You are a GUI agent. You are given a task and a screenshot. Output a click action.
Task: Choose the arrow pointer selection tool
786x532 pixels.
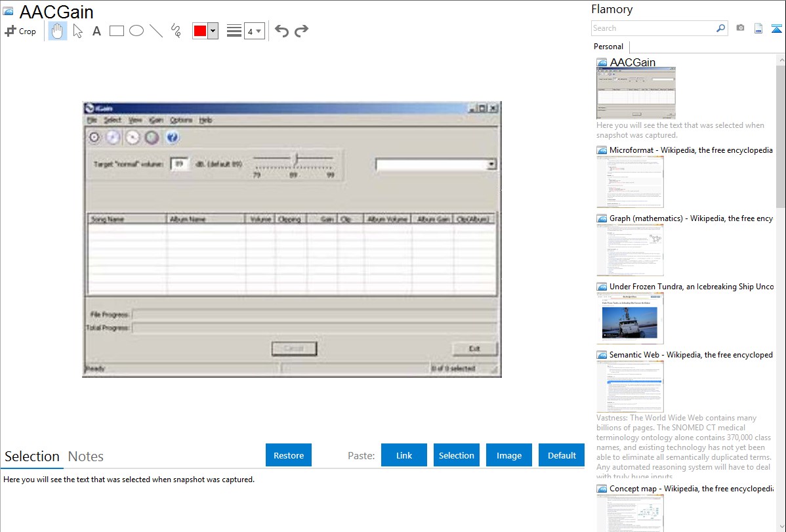[x=77, y=31]
